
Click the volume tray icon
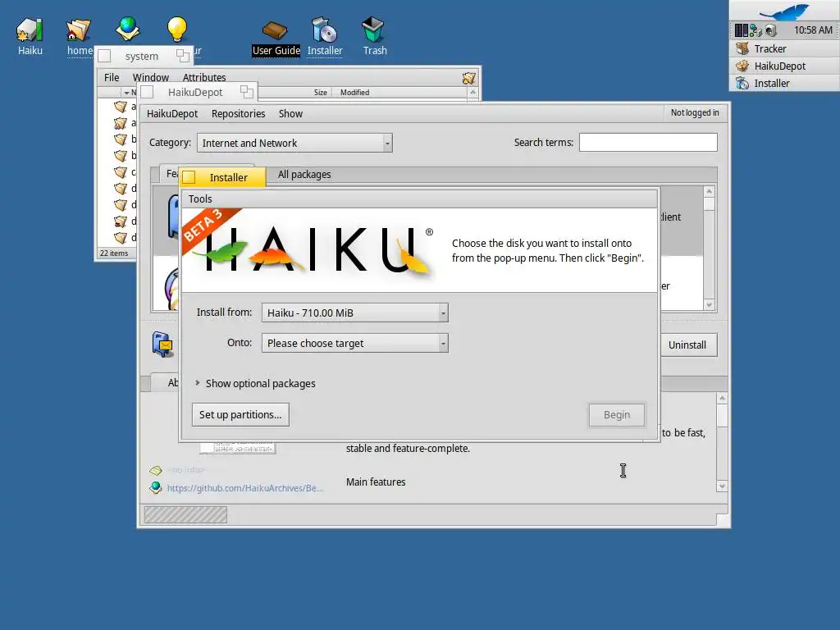[x=771, y=30]
